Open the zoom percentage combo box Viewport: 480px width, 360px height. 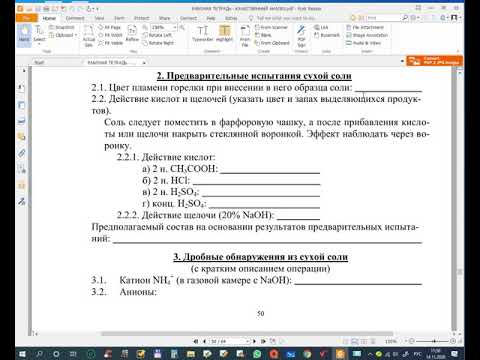tap(164, 27)
